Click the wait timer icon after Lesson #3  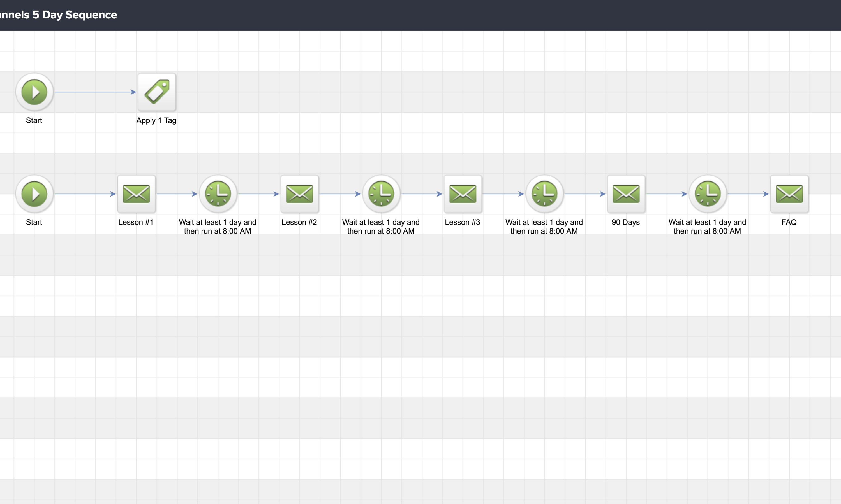point(544,194)
